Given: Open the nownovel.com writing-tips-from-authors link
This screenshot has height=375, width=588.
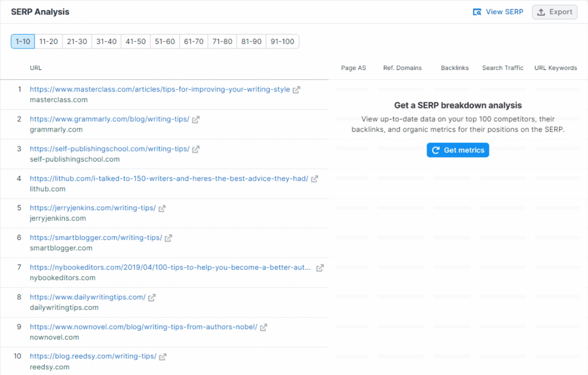Looking at the screenshot, I should tap(143, 326).
